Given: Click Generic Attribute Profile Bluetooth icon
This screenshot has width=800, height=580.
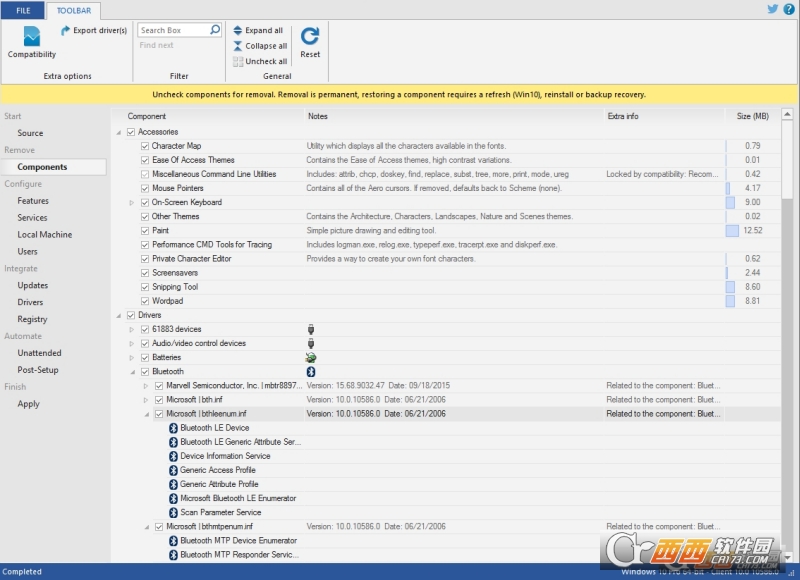Looking at the screenshot, I should tap(173, 484).
